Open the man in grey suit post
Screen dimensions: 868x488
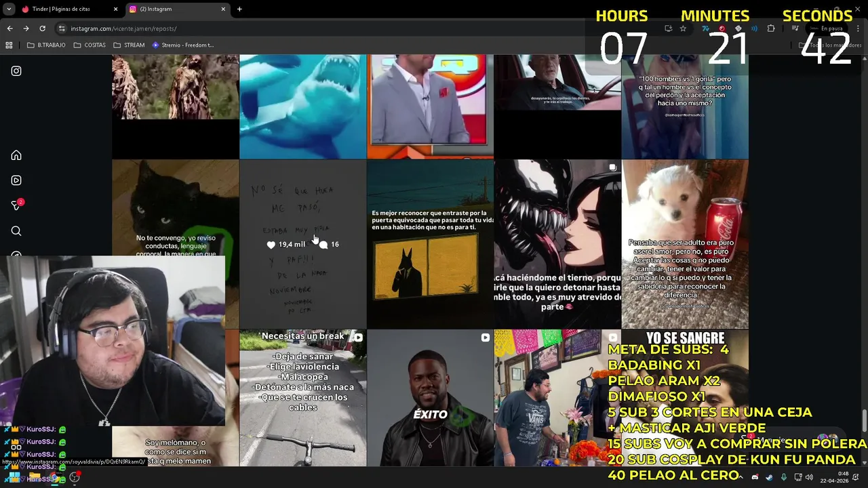point(430,106)
